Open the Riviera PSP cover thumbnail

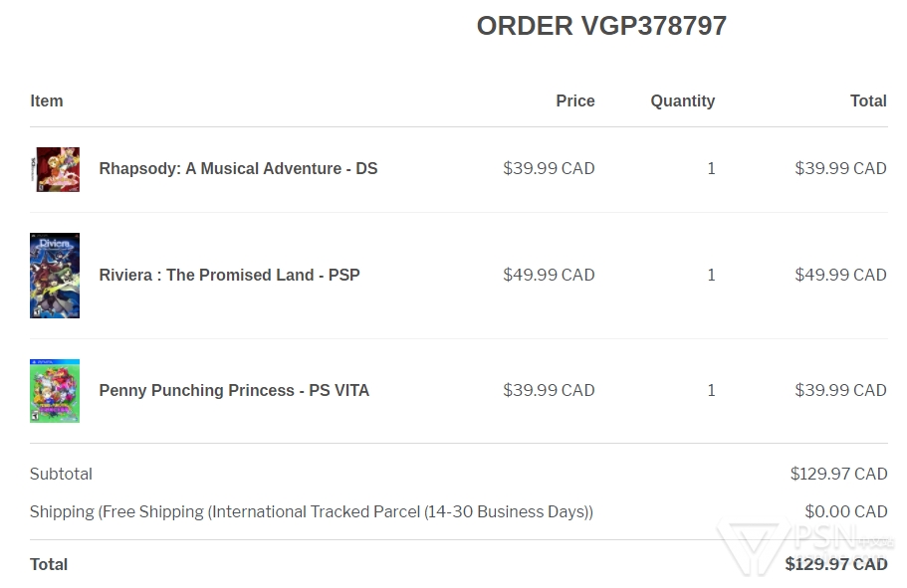pos(55,276)
